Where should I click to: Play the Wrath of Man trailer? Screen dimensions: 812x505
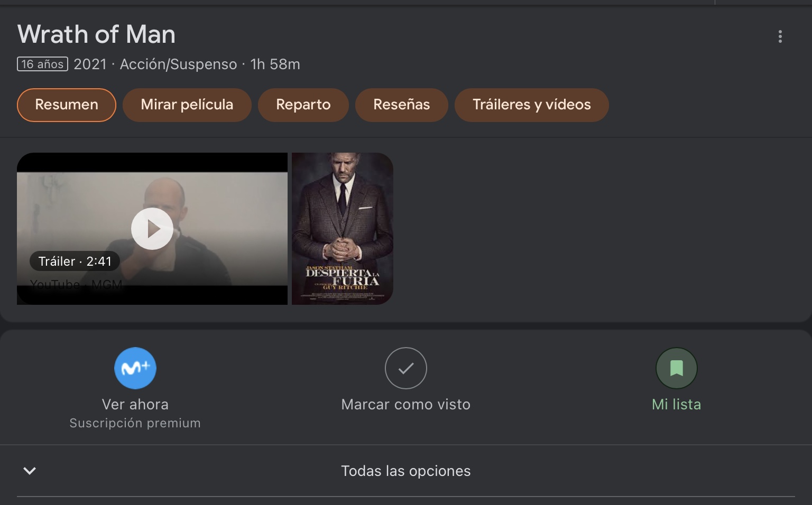click(152, 229)
